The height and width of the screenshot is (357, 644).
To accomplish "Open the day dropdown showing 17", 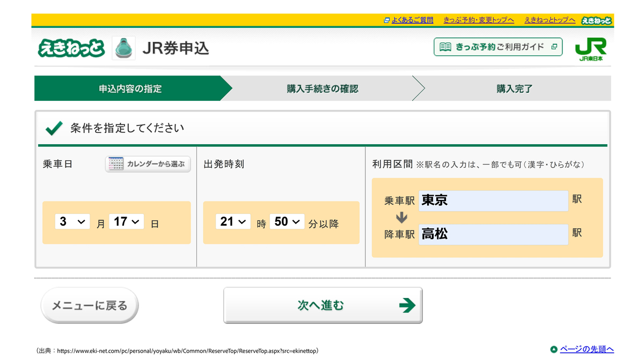I will point(126,221).
